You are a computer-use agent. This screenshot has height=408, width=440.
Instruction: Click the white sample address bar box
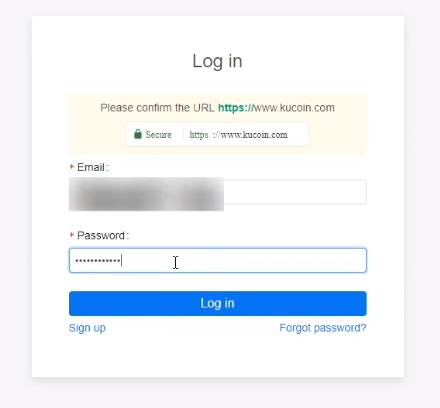[x=217, y=134]
